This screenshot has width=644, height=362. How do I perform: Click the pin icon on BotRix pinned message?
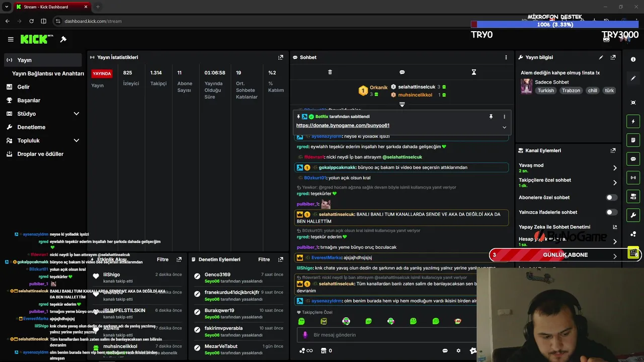point(491,117)
